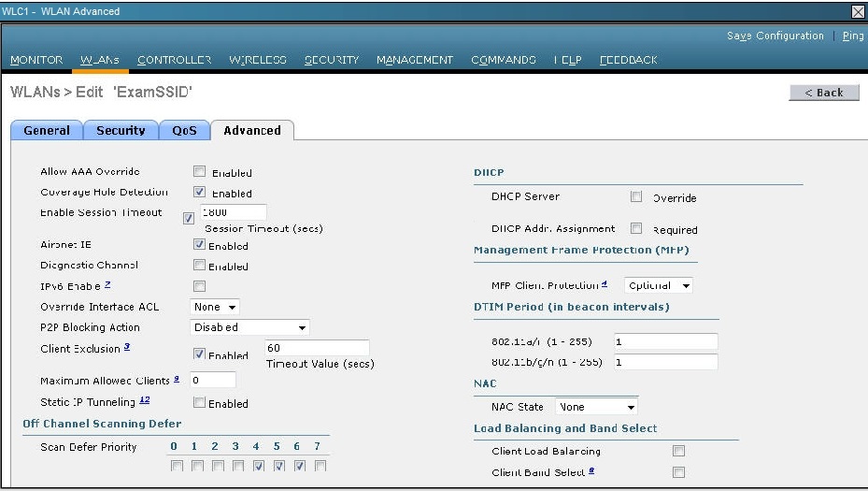
Task: Open the NAC State dropdown
Action: (x=596, y=407)
